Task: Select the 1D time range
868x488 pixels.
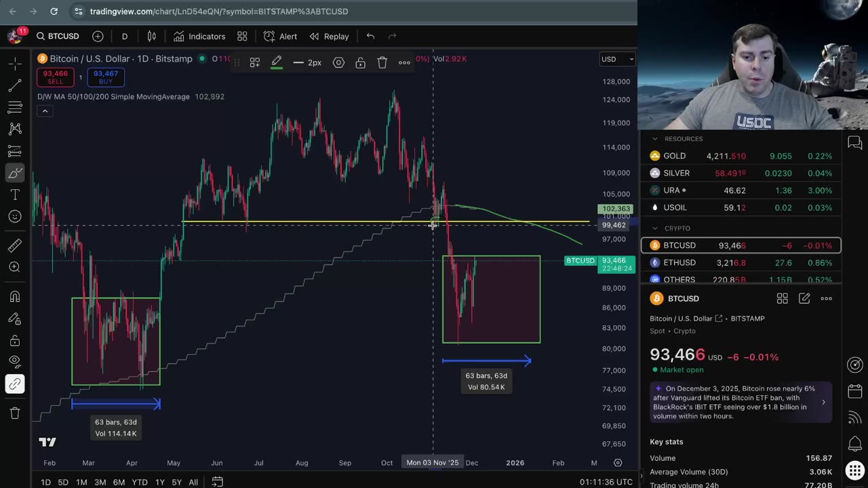Action: [45, 482]
